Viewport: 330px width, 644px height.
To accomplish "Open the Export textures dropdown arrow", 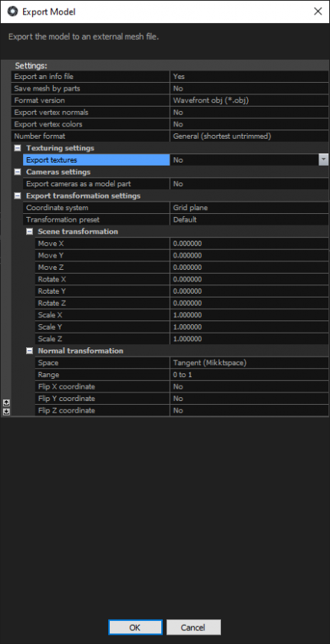I will [x=323, y=159].
